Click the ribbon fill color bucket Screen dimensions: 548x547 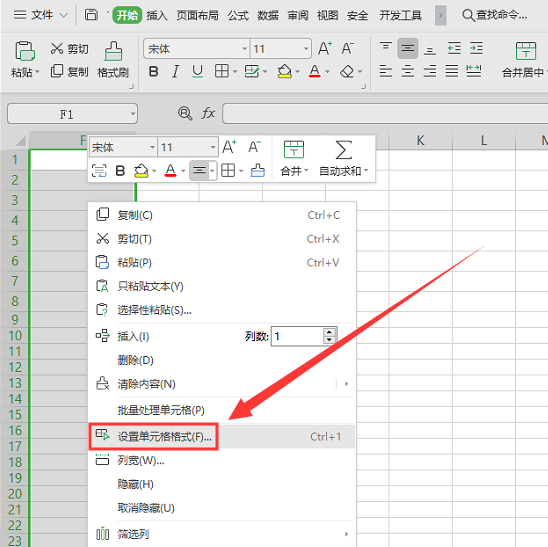[284, 71]
